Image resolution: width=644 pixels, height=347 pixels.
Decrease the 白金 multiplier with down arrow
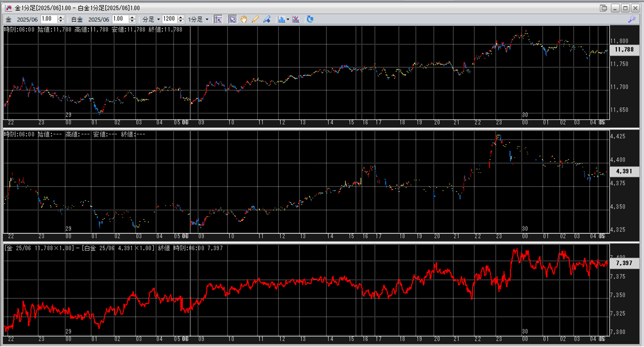click(132, 21)
